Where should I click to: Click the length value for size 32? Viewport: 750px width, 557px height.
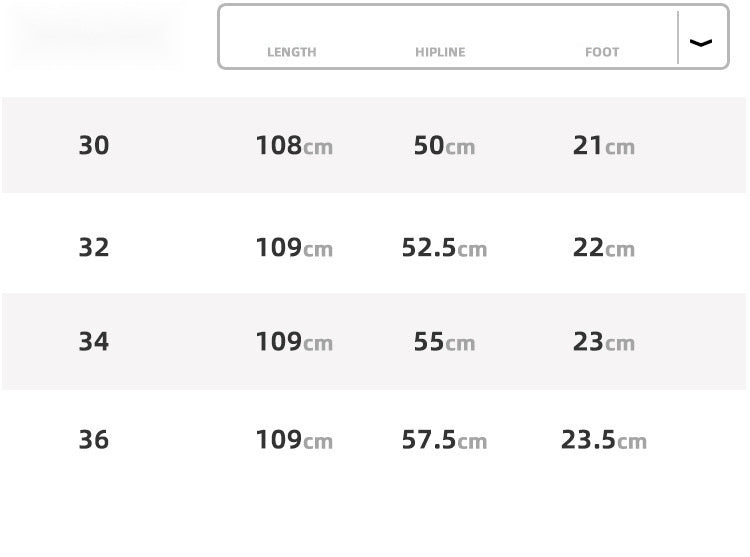pos(294,247)
